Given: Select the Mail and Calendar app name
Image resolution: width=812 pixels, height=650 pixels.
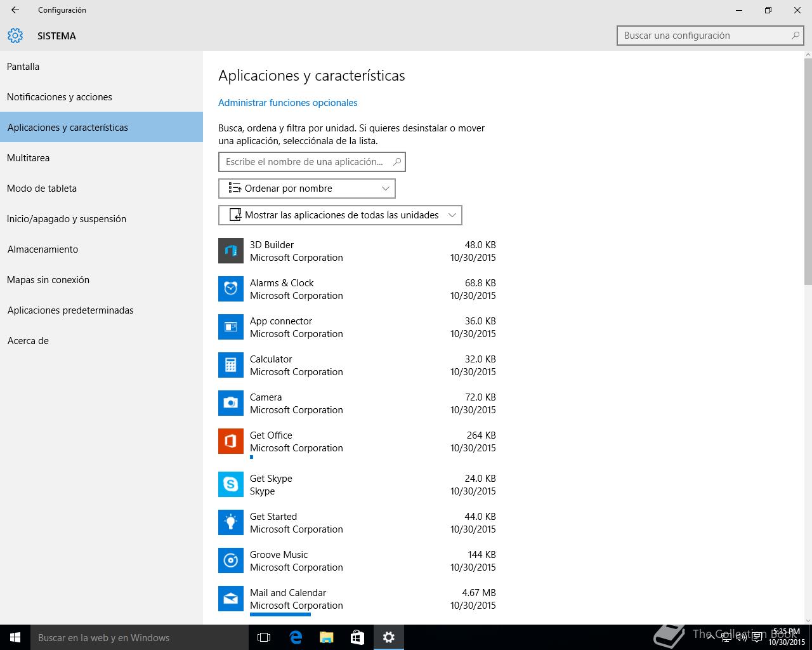Looking at the screenshot, I should coord(288,592).
